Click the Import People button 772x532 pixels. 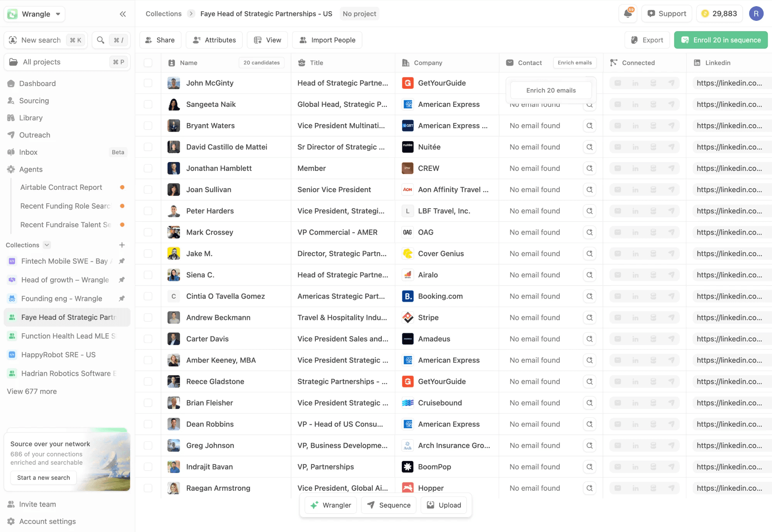tap(327, 40)
